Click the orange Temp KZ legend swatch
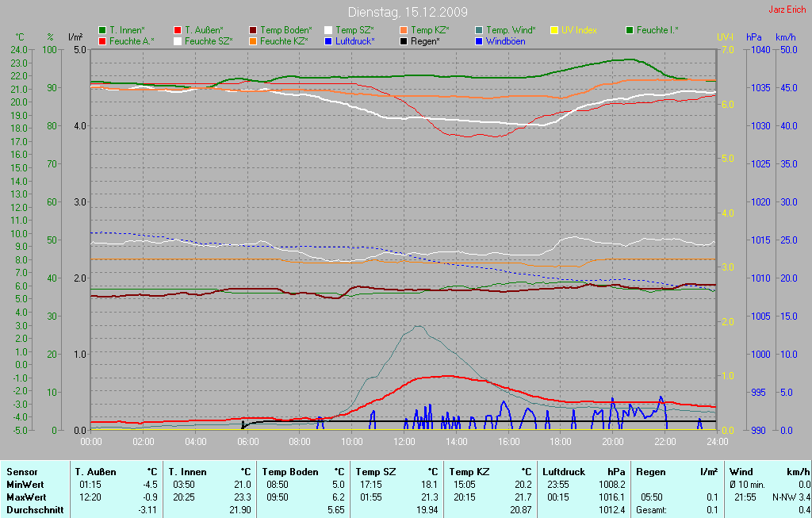The image size is (812, 518). [x=404, y=31]
